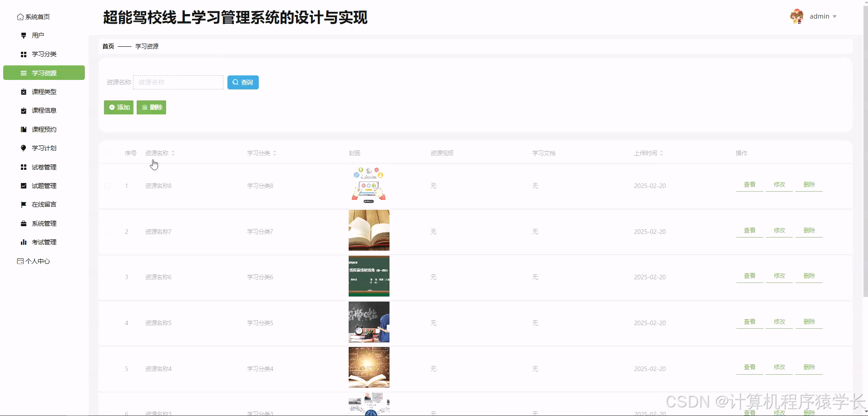Click the 查看 link for 资源名称8

coord(750,184)
